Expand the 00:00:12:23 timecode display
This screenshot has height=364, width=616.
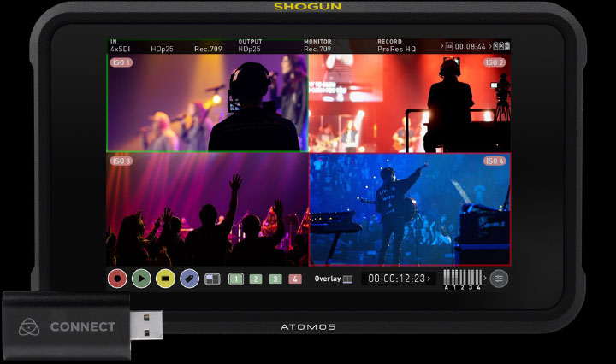pyautogui.click(x=399, y=279)
